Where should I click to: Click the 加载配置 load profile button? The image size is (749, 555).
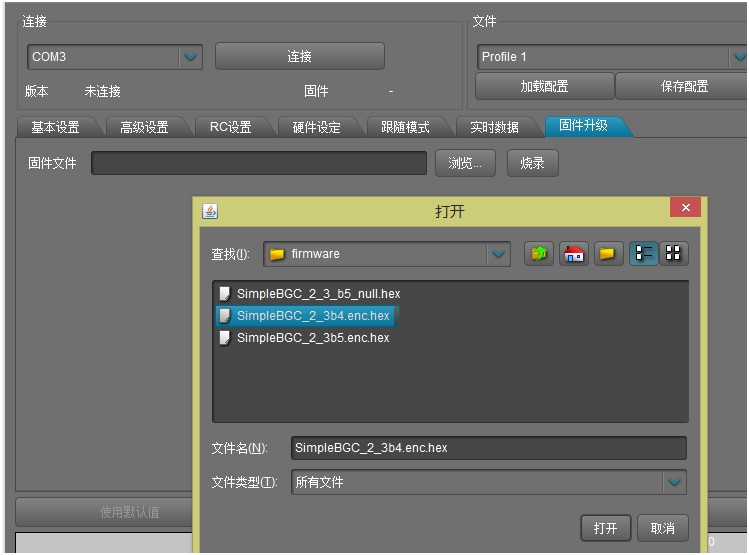[545, 86]
